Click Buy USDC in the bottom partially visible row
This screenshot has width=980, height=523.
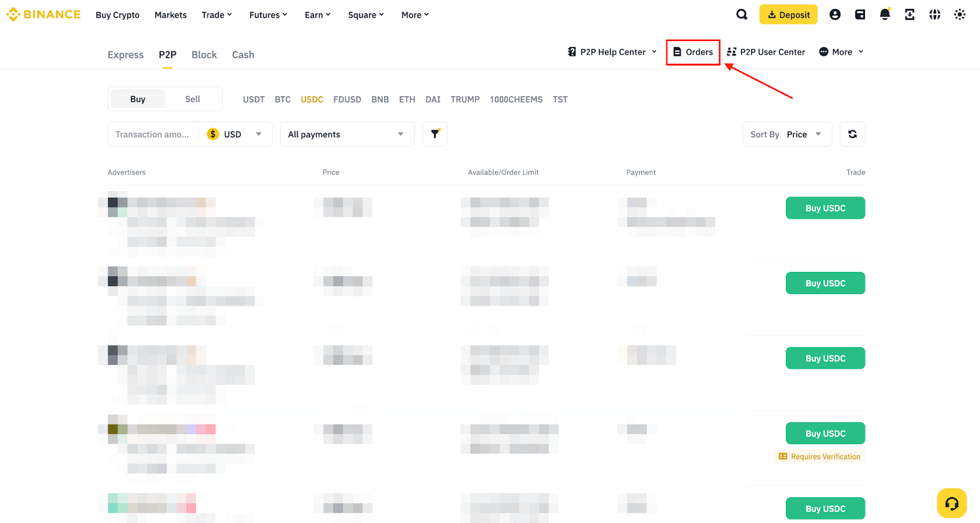(825, 509)
